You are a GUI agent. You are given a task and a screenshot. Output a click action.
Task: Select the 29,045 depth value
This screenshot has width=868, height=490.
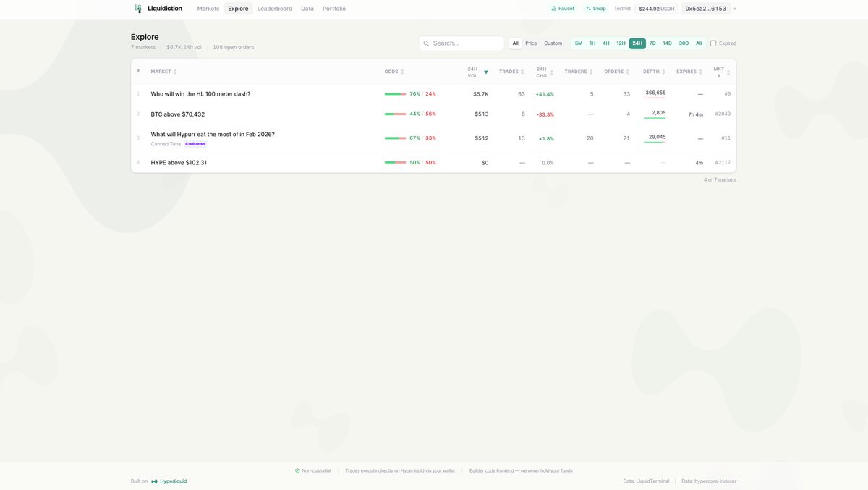pyautogui.click(x=657, y=137)
